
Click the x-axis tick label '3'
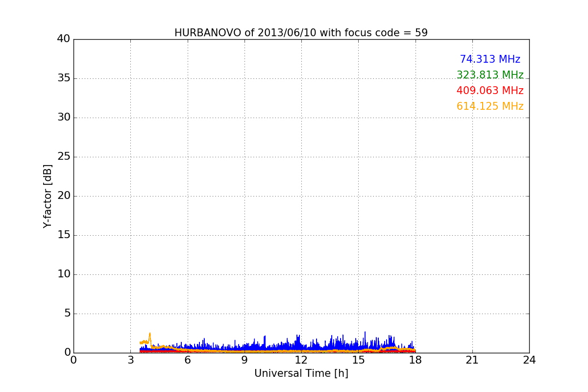coord(130,360)
